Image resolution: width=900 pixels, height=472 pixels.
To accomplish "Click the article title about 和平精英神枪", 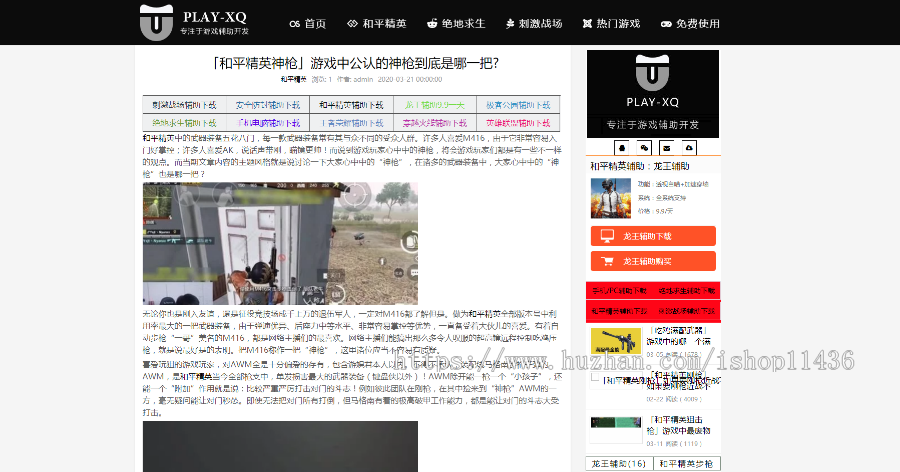I will pos(355,63).
